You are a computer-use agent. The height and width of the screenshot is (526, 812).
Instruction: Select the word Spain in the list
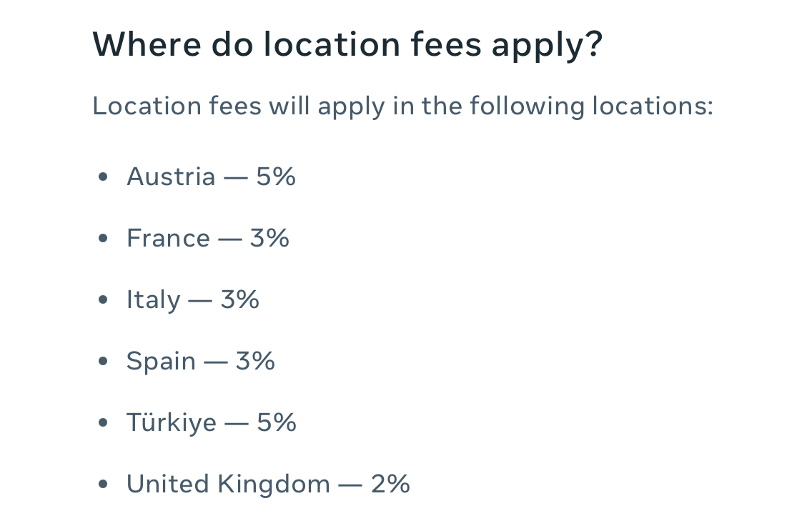tap(161, 362)
